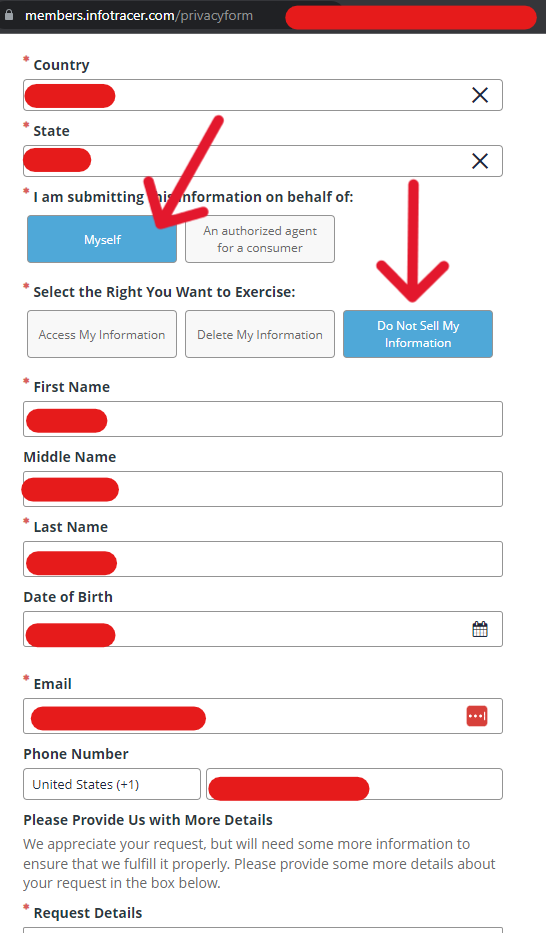546x933 pixels.
Task: Click the Last Name text box
Action: click(263, 559)
